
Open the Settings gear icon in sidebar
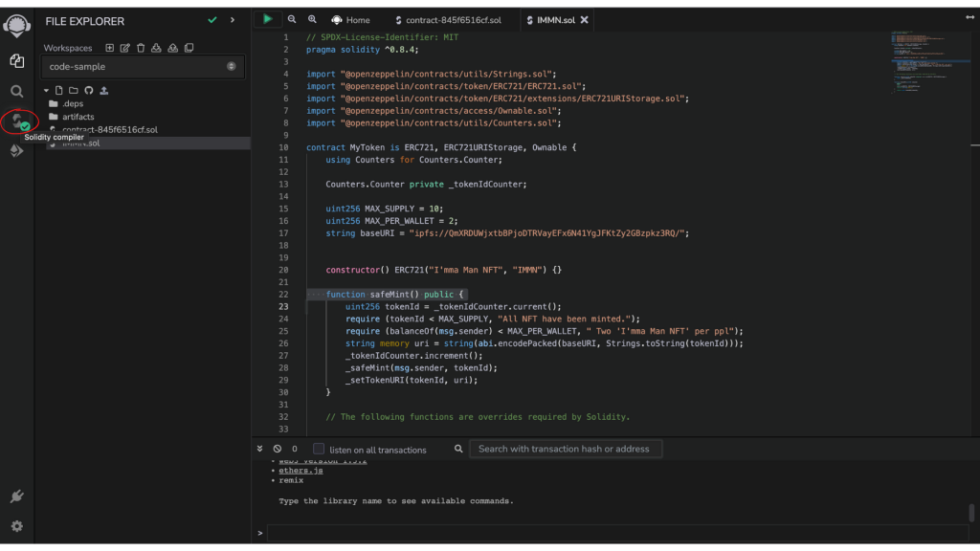click(17, 526)
